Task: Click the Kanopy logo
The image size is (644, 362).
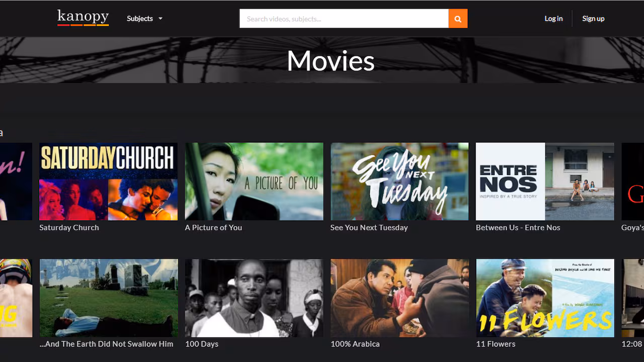Action: point(83,18)
